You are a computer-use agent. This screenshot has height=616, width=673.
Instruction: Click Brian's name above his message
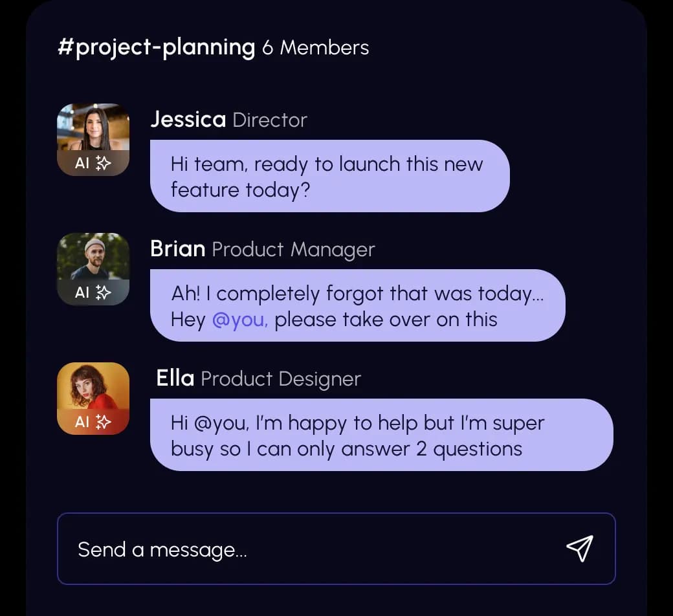[177, 249]
